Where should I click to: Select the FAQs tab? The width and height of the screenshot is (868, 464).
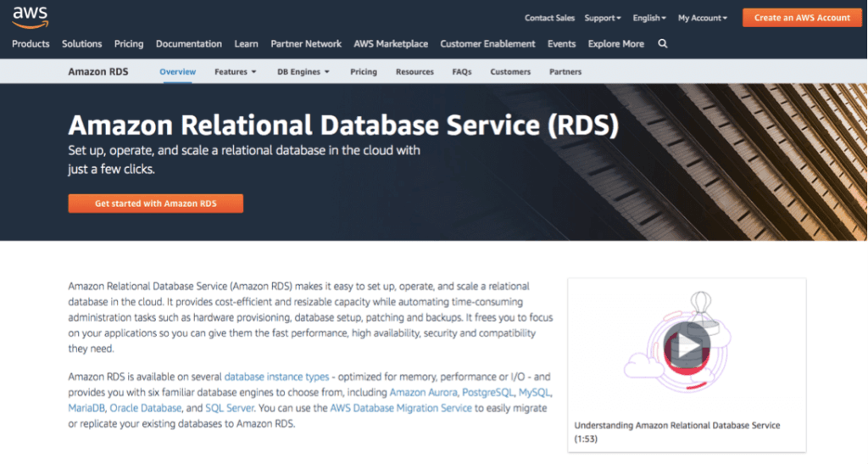pyautogui.click(x=462, y=72)
